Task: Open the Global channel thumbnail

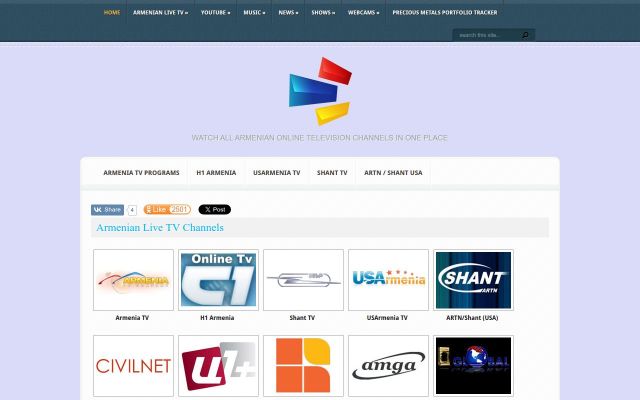Action: [x=473, y=366]
